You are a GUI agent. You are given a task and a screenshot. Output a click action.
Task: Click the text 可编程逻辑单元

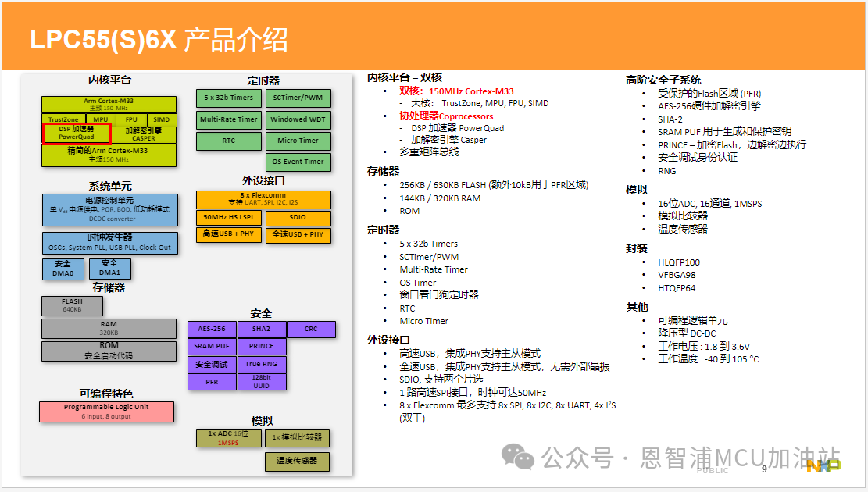(692, 320)
